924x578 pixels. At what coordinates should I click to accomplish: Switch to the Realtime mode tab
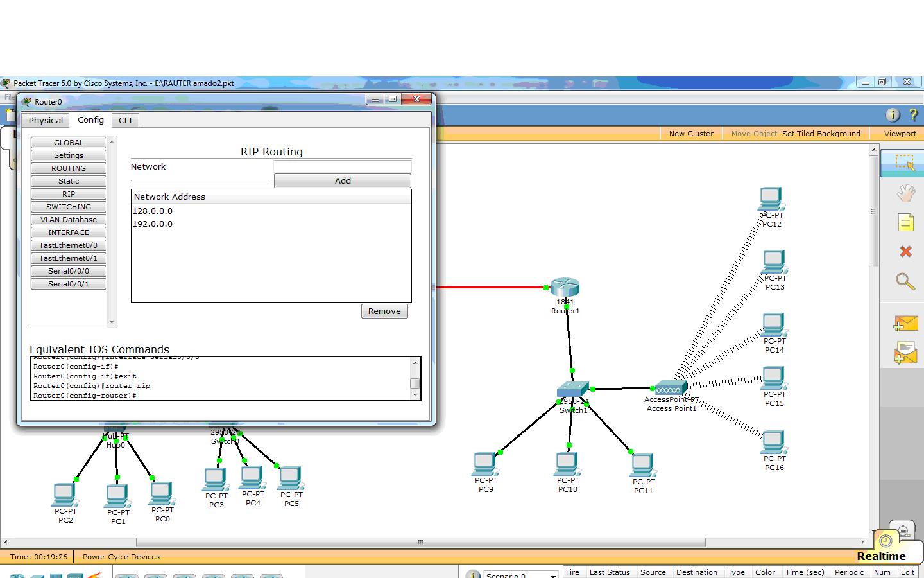click(x=881, y=556)
